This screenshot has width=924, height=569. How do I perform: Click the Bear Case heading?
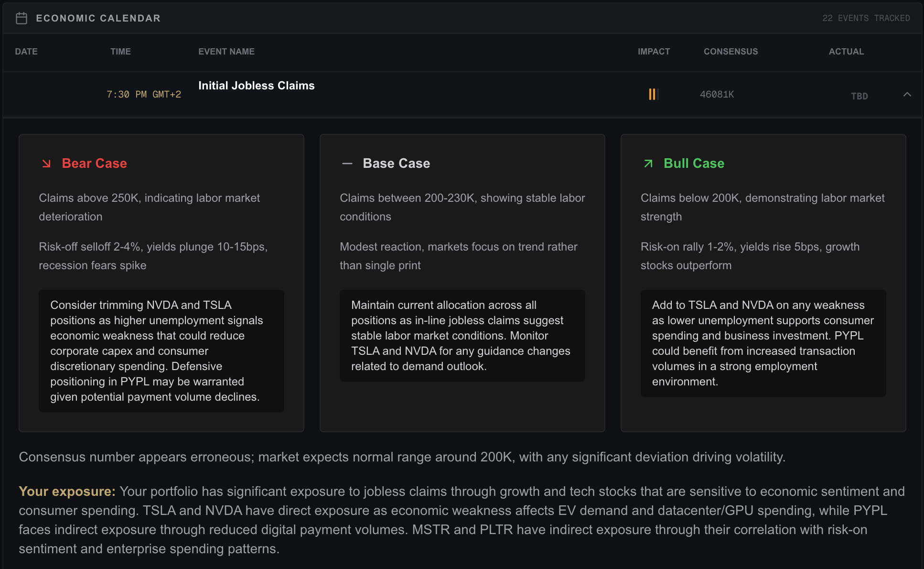click(x=95, y=164)
